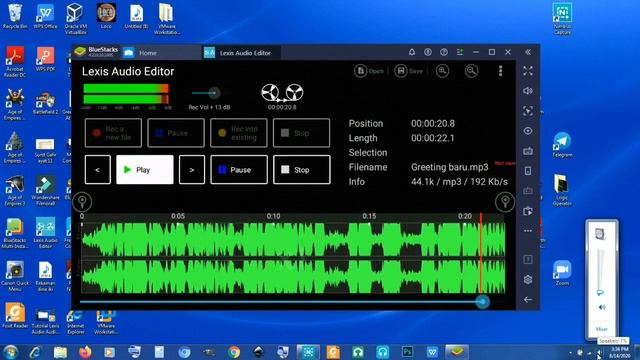Stop audio playback
This screenshot has width=640, height=360.
tap(302, 169)
